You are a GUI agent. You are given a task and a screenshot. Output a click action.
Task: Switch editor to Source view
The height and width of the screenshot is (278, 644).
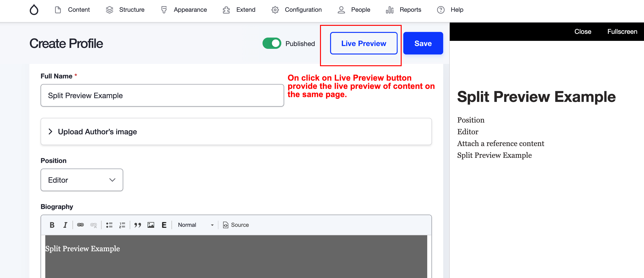click(x=236, y=225)
